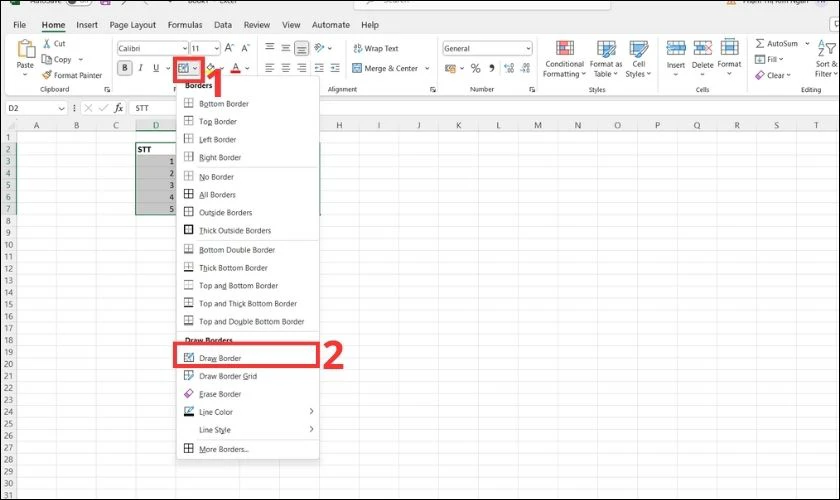This screenshot has height=500, width=840.
Task: Click the Align Right icon
Action: [302, 68]
